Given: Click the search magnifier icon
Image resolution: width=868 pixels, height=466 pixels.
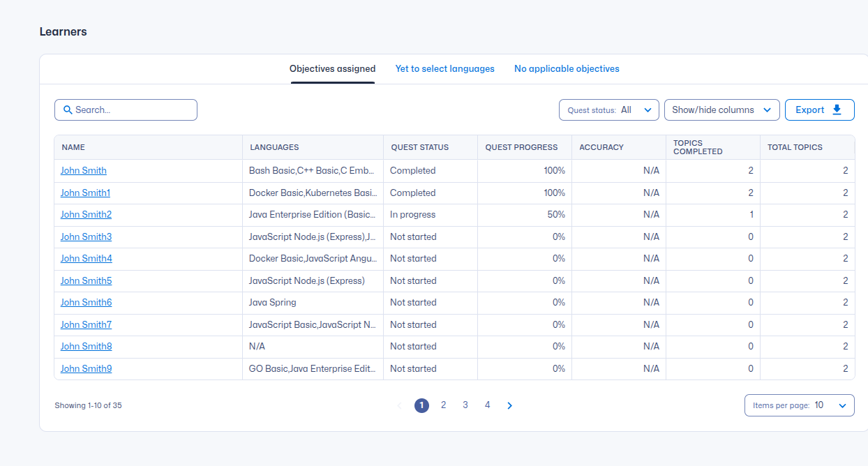Looking at the screenshot, I should pyautogui.click(x=68, y=110).
